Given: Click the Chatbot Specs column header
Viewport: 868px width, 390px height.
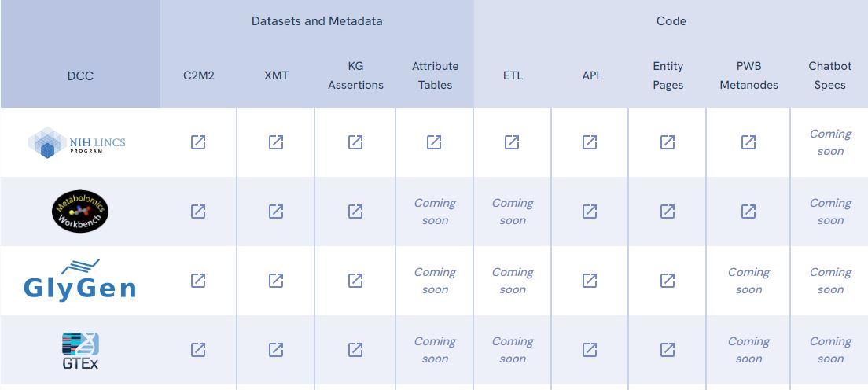Looking at the screenshot, I should click(829, 76).
